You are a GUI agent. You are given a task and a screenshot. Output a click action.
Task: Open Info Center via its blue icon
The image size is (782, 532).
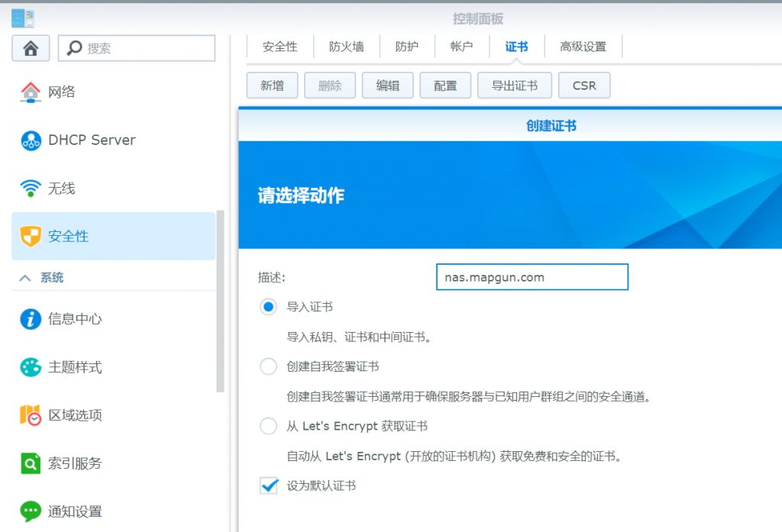click(x=31, y=319)
